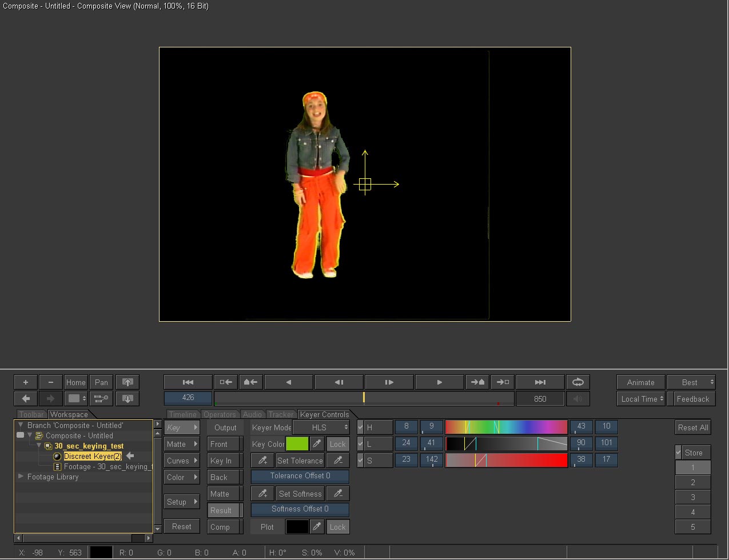Image resolution: width=729 pixels, height=560 pixels.
Task: Click the schematic node view icon
Action: click(101, 399)
